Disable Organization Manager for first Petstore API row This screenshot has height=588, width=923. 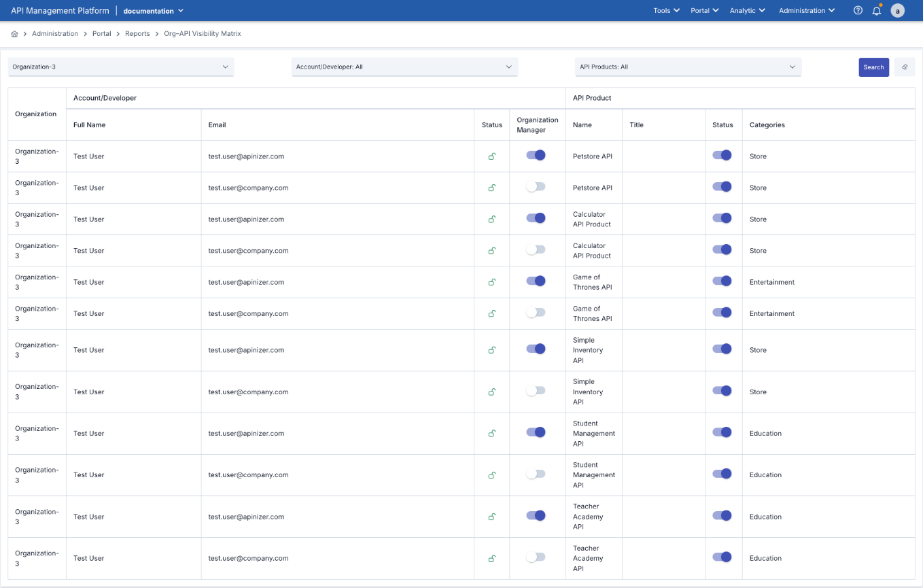pyautogui.click(x=536, y=155)
